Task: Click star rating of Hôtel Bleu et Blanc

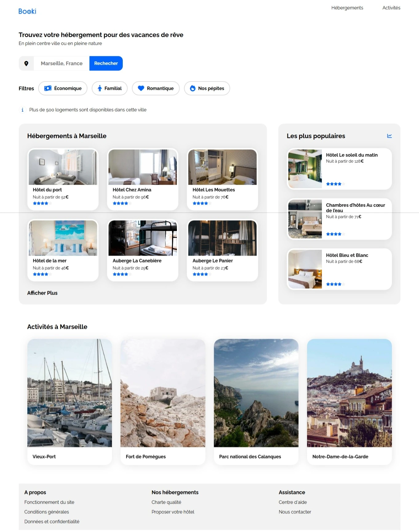Action: click(x=336, y=284)
